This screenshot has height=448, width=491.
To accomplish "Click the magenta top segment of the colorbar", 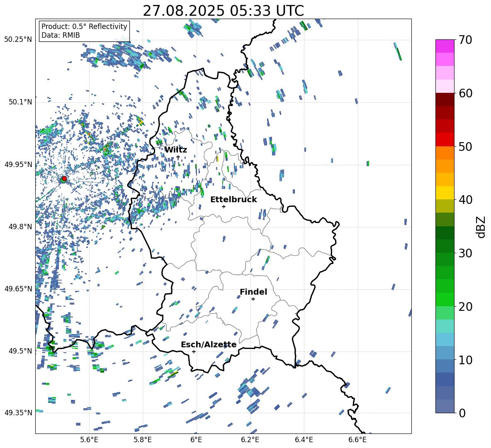I will point(445,46).
